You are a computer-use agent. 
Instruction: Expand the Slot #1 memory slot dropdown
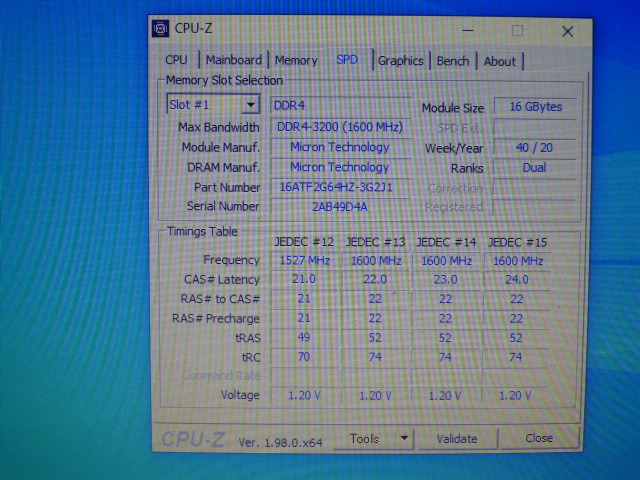tap(250, 104)
